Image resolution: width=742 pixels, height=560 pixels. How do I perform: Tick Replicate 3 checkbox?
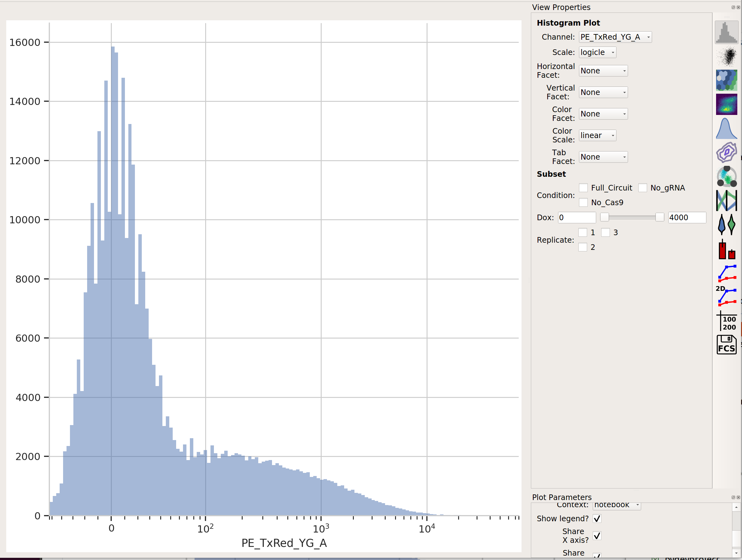click(x=606, y=232)
